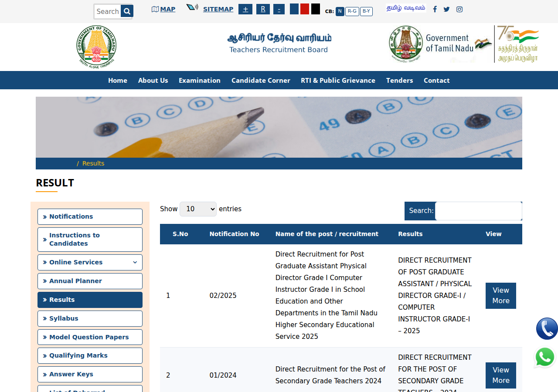The image size is (558, 392).
Task: Click the table Search input field
Action: pyautogui.click(x=478, y=211)
